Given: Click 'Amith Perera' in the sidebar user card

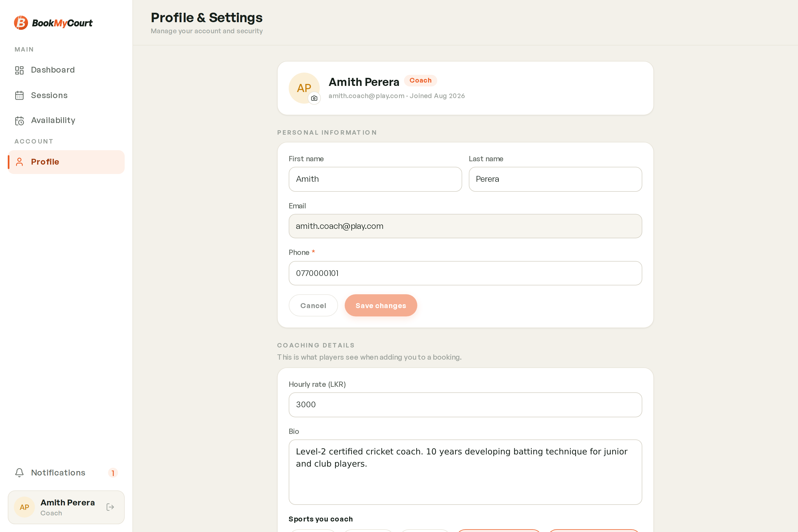Looking at the screenshot, I should click(68, 502).
